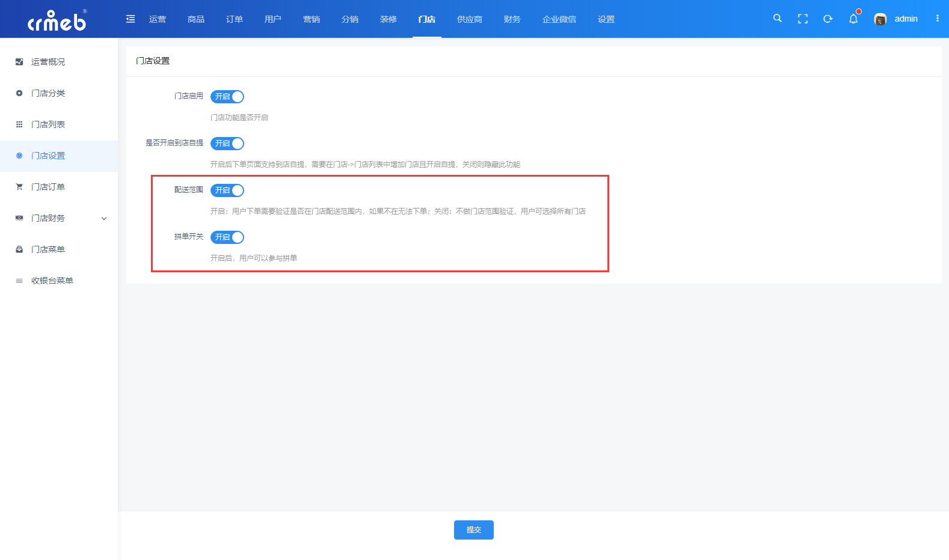Open 门店列表 in sidebar
This screenshot has height=560, width=949.
coord(48,124)
